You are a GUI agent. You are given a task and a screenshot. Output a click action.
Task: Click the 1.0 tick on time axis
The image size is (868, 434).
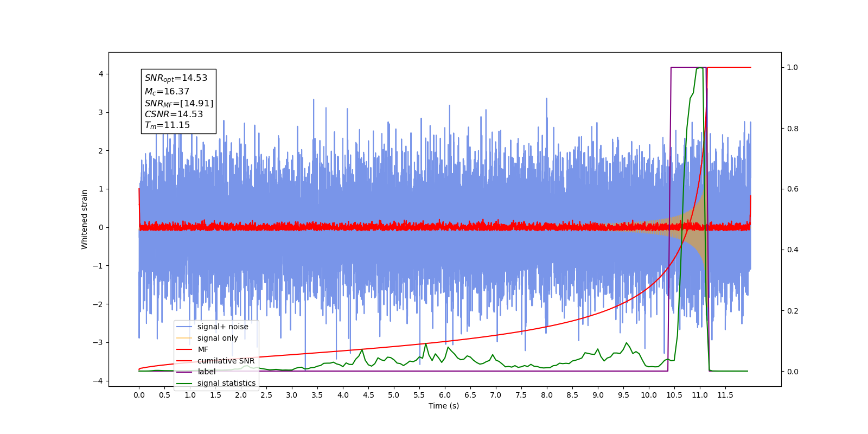coord(190,395)
